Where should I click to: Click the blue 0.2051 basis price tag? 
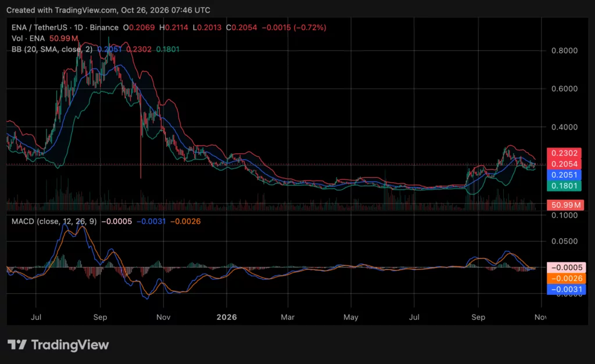pyautogui.click(x=564, y=175)
